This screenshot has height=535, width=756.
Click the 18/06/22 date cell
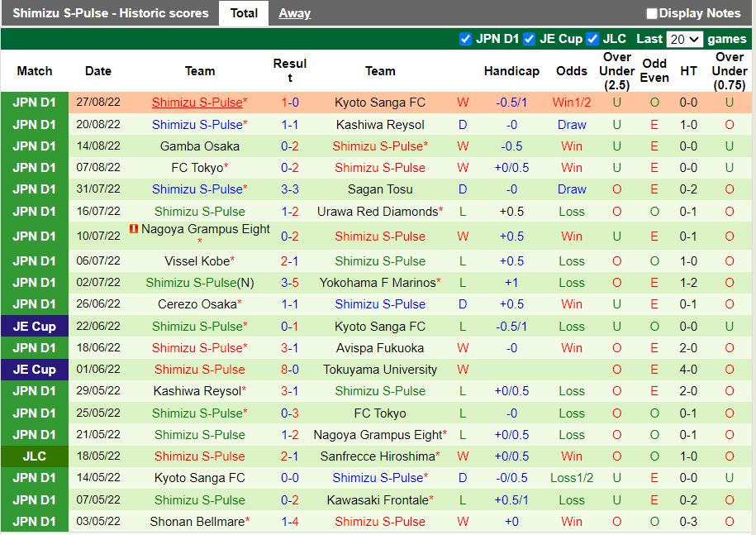click(x=97, y=348)
